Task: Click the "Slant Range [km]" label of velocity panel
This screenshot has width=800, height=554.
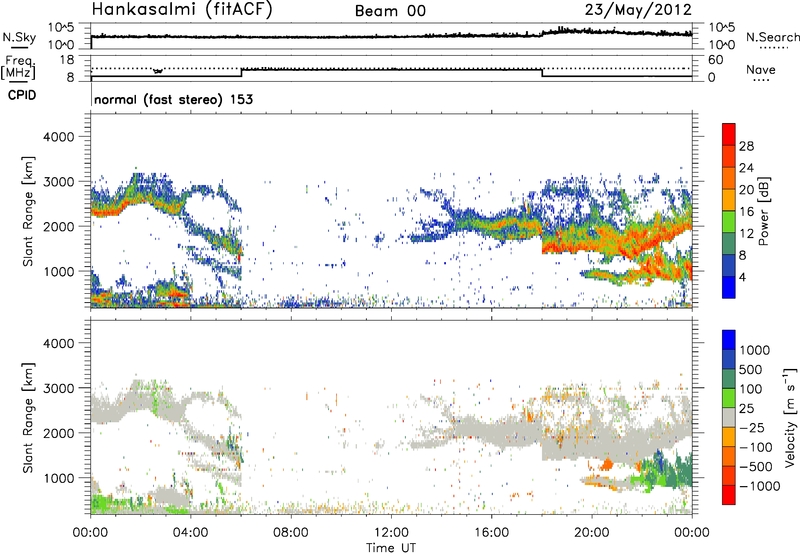Action: point(28,417)
